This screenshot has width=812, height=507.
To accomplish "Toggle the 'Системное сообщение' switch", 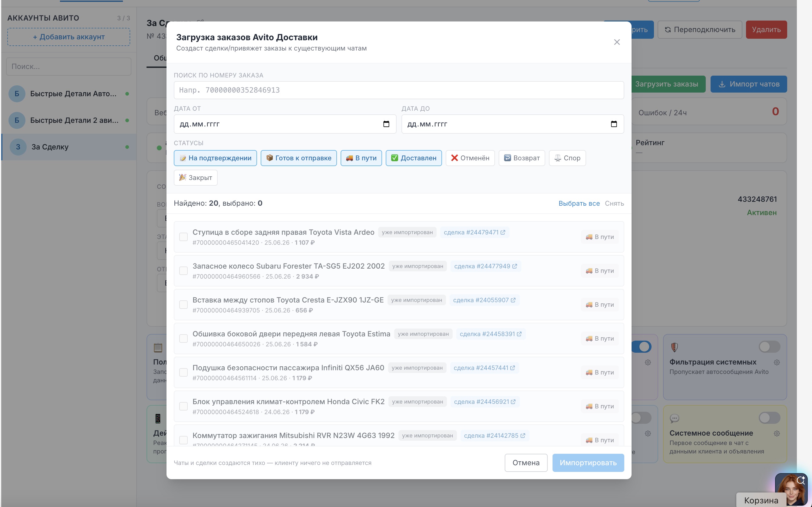I will pos(769,418).
